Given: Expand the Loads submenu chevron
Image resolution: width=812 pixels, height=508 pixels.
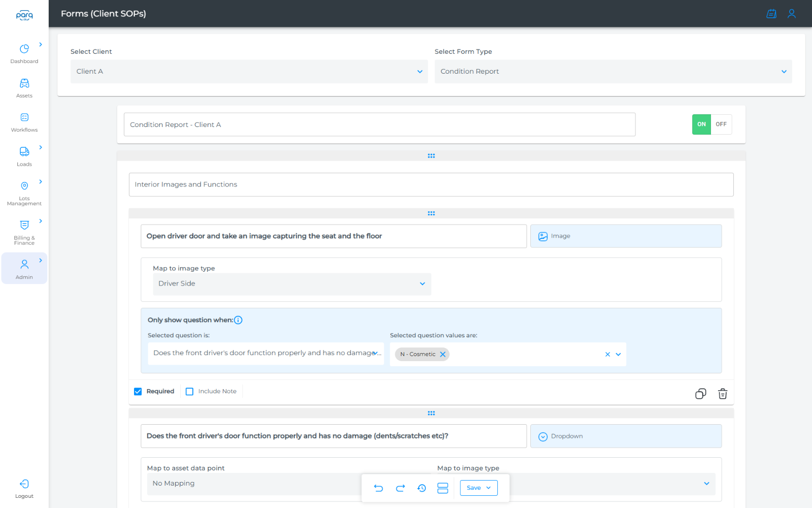Looking at the screenshot, I should point(41,147).
